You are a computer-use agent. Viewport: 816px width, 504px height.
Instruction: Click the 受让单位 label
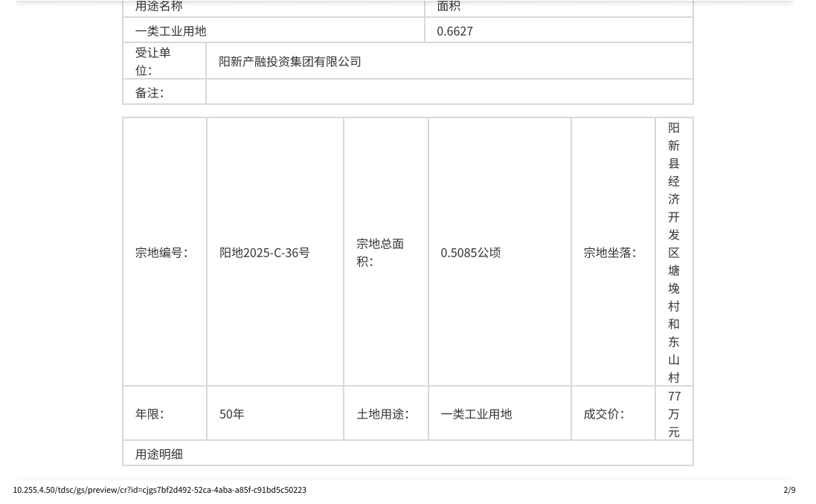pyautogui.click(x=153, y=61)
